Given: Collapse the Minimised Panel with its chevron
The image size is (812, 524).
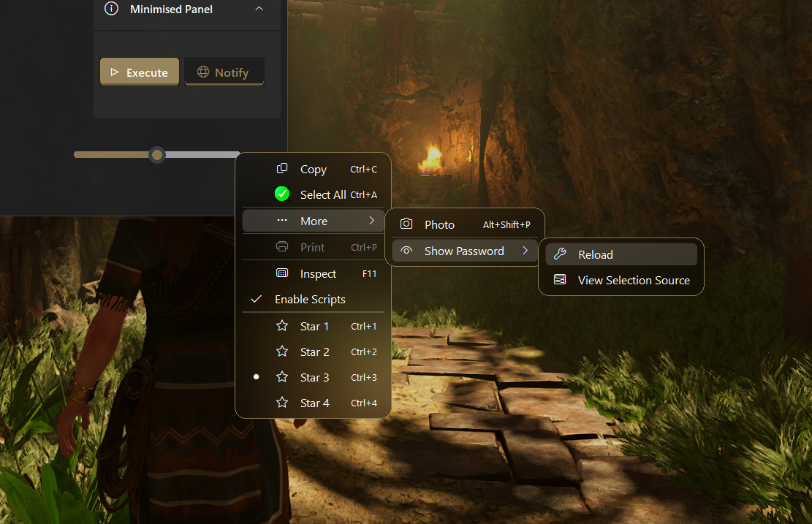Looking at the screenshot, I should (x=259, y=9).
